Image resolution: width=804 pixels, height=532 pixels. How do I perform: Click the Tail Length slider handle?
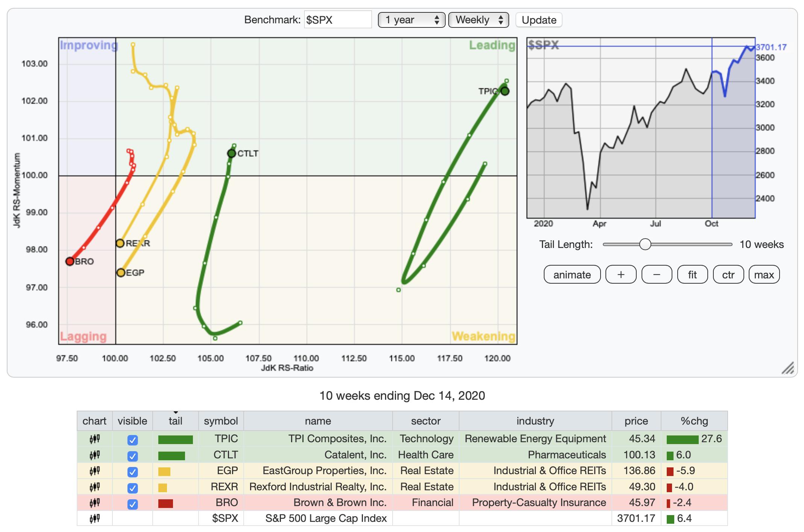tap(645, 244)
